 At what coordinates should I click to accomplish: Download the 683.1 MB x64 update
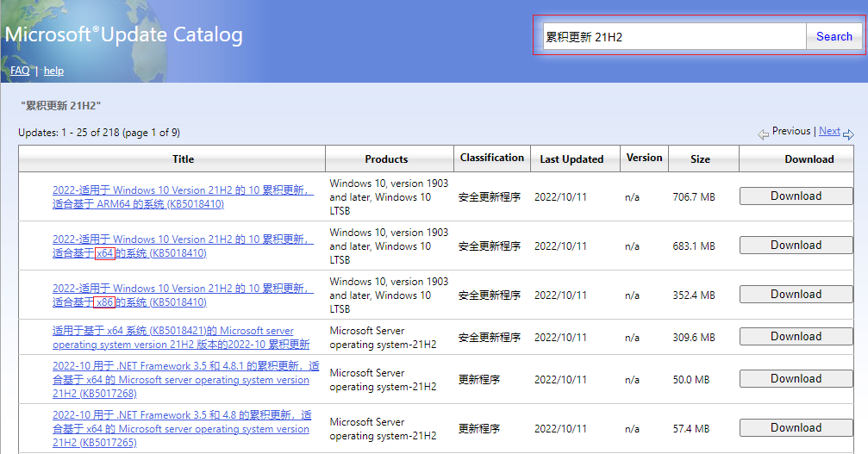796,245
